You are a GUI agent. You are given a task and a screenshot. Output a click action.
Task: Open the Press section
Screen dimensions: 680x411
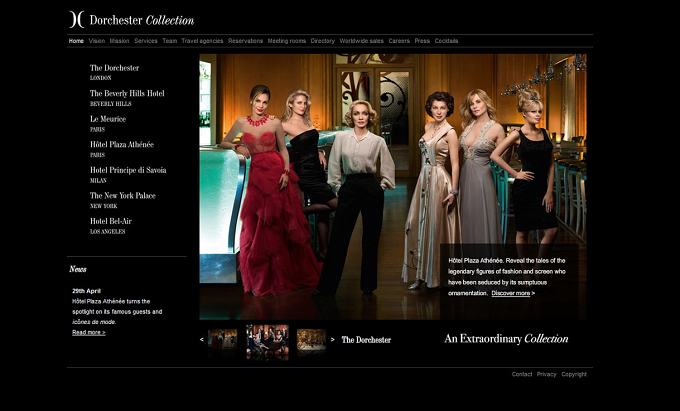(x=422, y=41)
